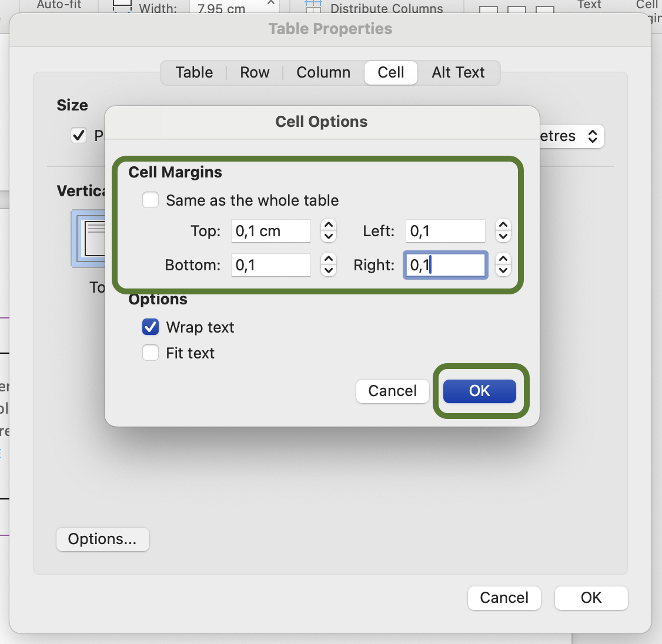662x644 pixels.
Task: Click OK in Table Properties dialog
Action: [591, 598]
